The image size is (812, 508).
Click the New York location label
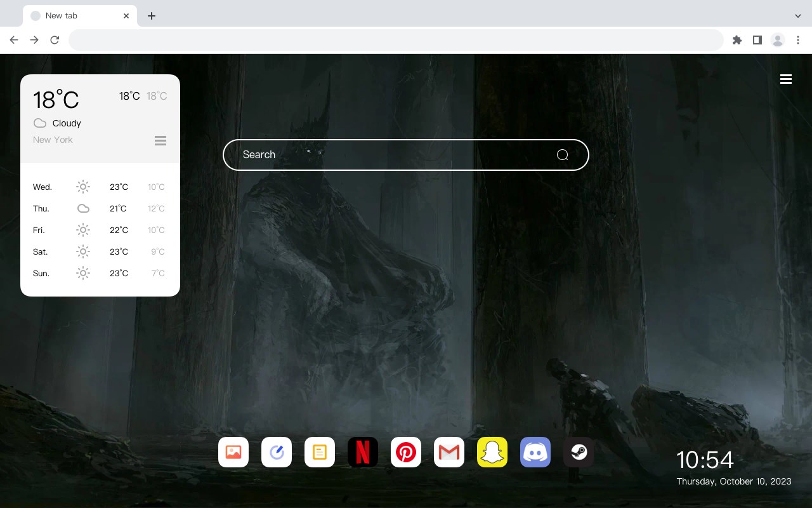pyautogui.click(x=53, y=140)
